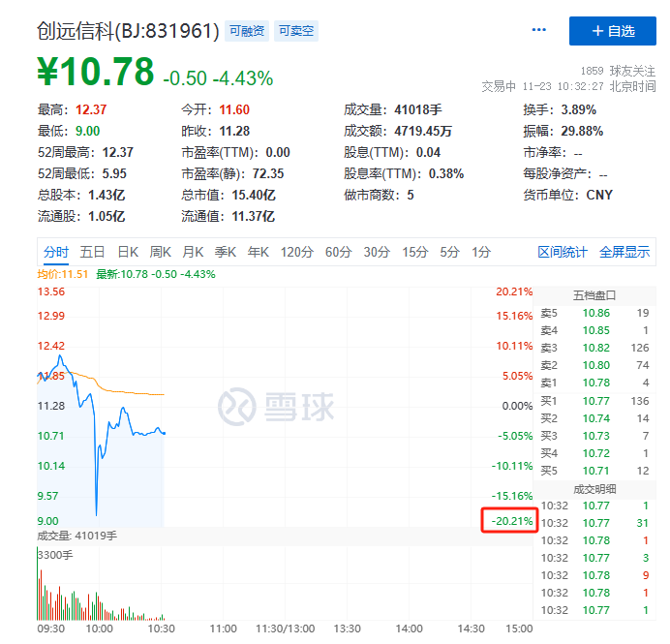670x644 pixels.
Task: Click the 成交量: 41019手 chart label
Action: click(x=76, y=536)
